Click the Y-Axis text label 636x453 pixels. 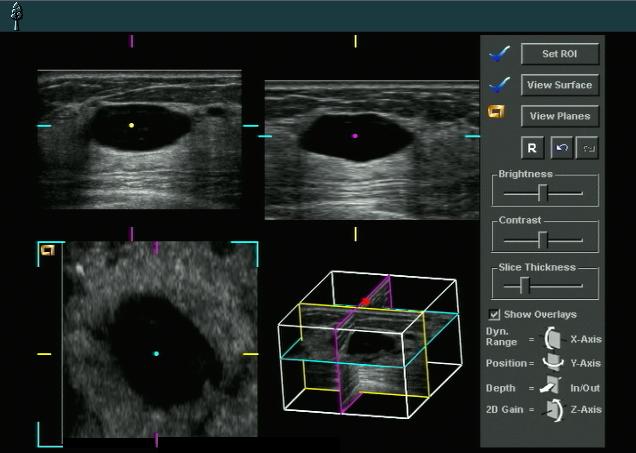(x=586, y=363)
